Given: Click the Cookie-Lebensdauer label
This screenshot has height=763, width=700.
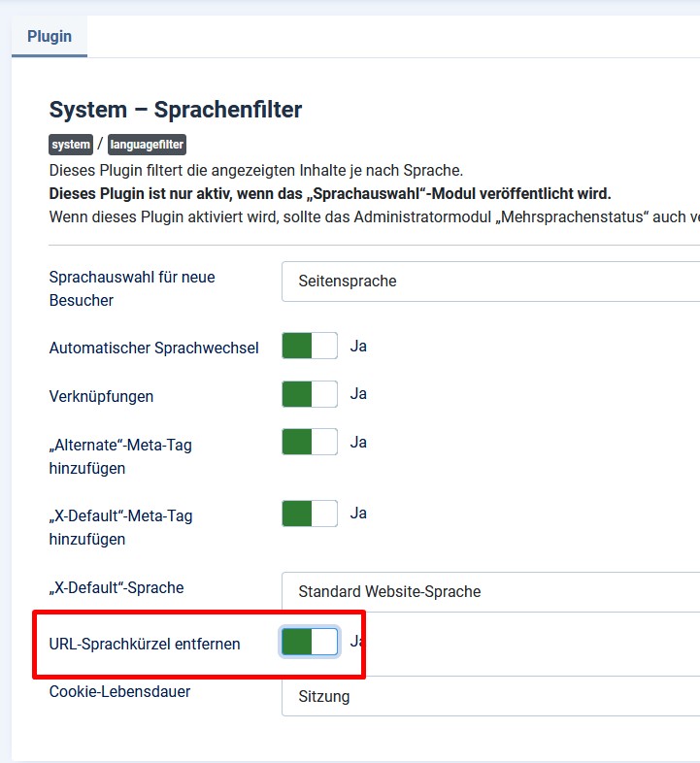Looking at the screenshot, I should (x=119, y=691).
